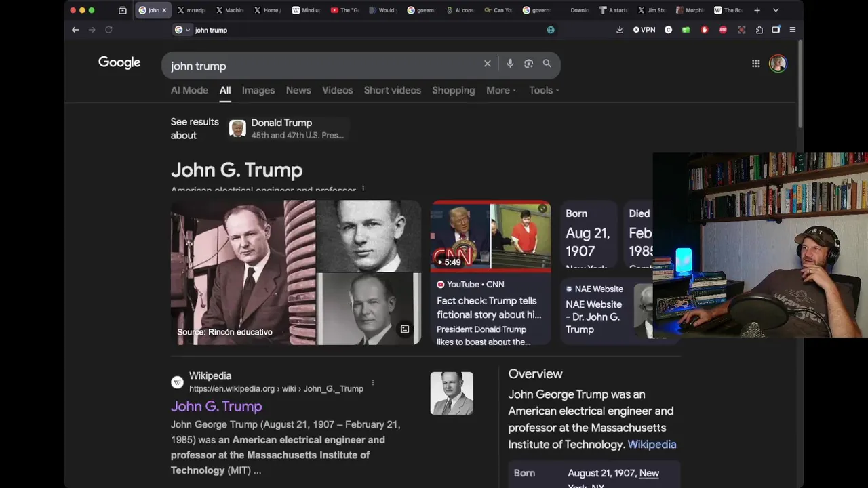Open the mrredp X tab
868x488 pixels.
click(192, 10)
